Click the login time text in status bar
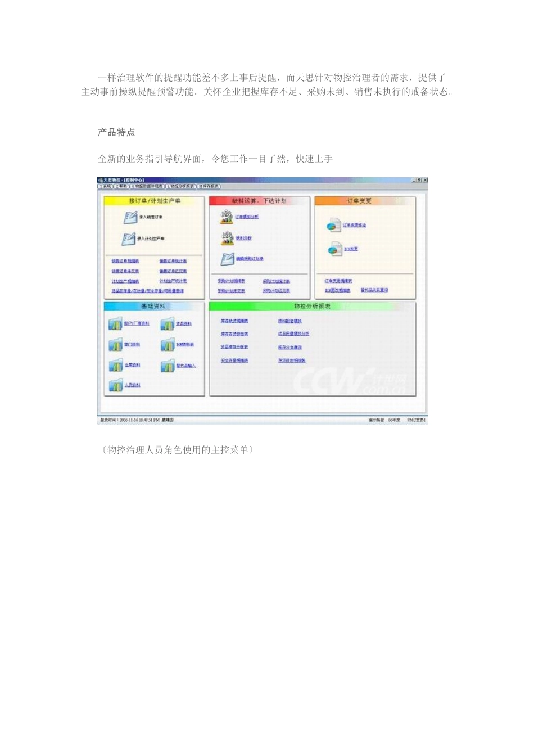The width and height of the screenshot is (534, 756). coord(136,420)
